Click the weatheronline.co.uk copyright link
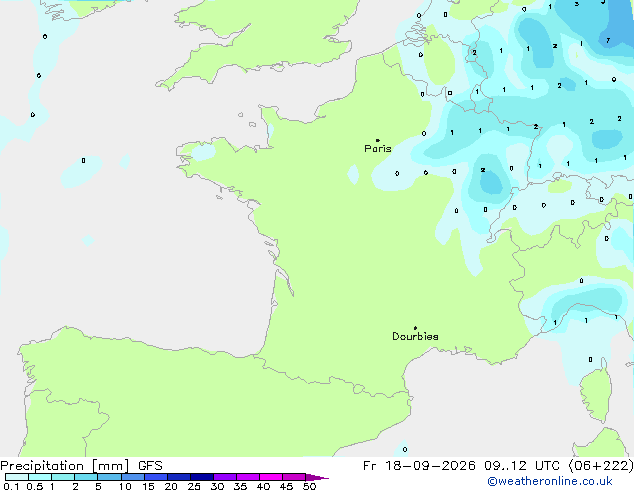This screenshot has height=490, width=634. 549,481
